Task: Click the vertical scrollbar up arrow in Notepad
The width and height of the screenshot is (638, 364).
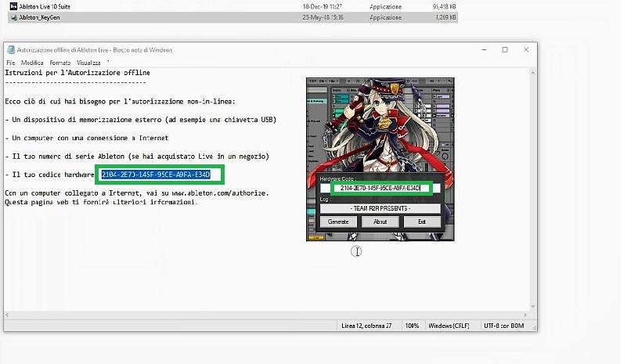Action: click(532, 72)
